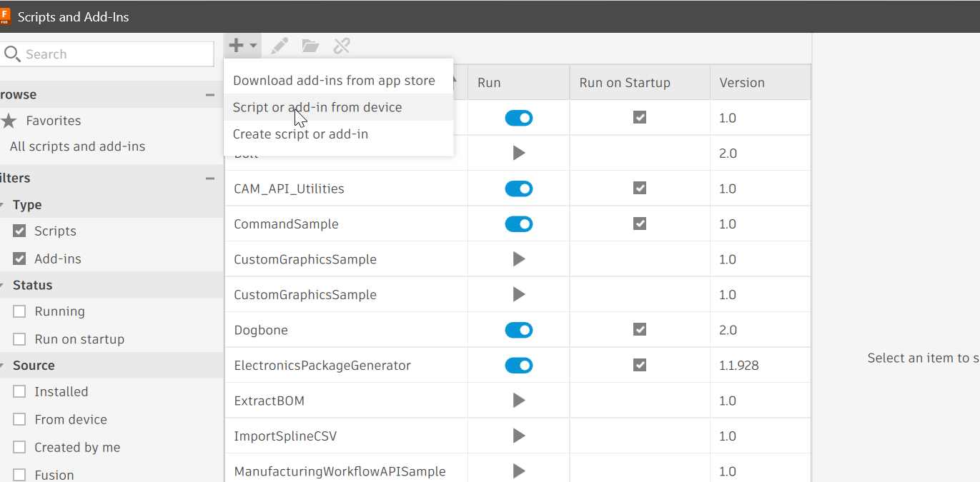Collapse the Browse section
The height and width of the screenshot is (482, 980).
[210, 95]
